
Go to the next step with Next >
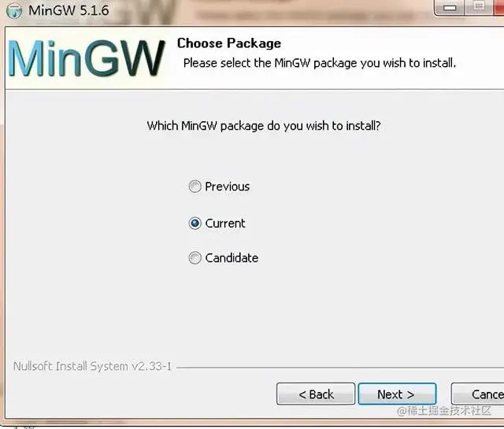tap(397, 394)
